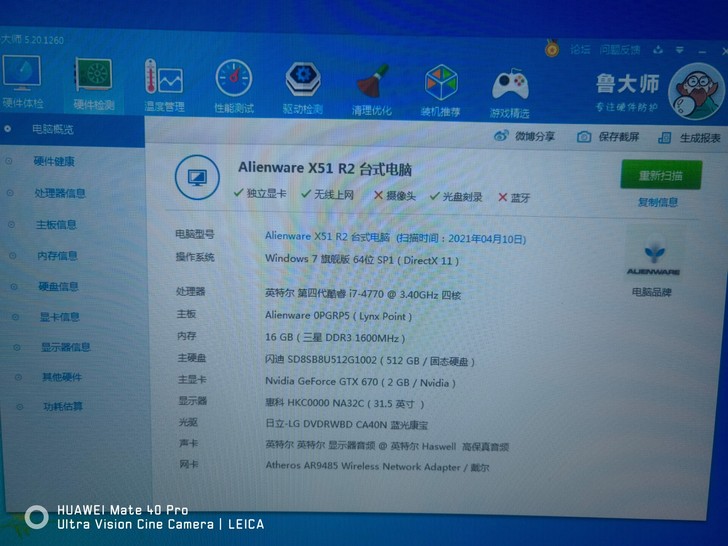The image size is (728, 546).
Task: Click the 光盘刻录 checkmark indicator
Action: pos(456,197)
